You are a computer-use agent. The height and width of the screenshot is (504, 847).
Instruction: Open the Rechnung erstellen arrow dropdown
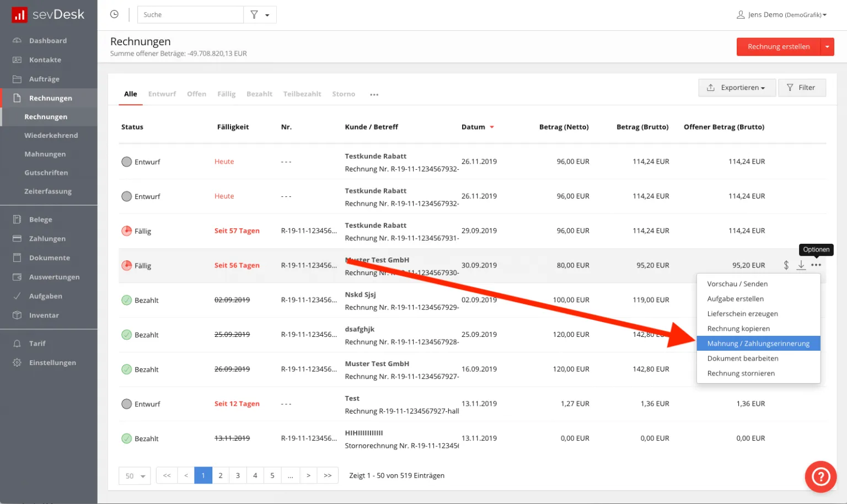click(827, 47)
